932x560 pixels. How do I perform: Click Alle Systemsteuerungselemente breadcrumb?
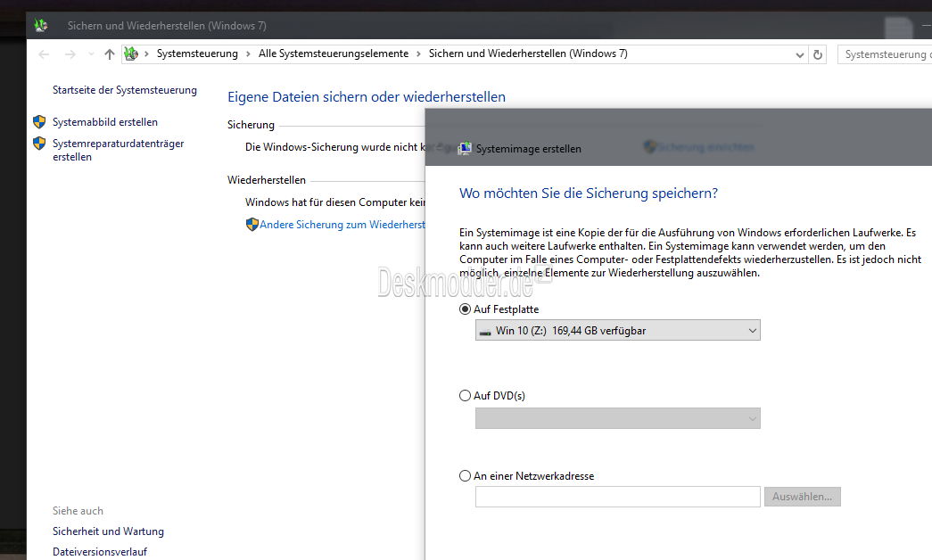tap(333, 54)
